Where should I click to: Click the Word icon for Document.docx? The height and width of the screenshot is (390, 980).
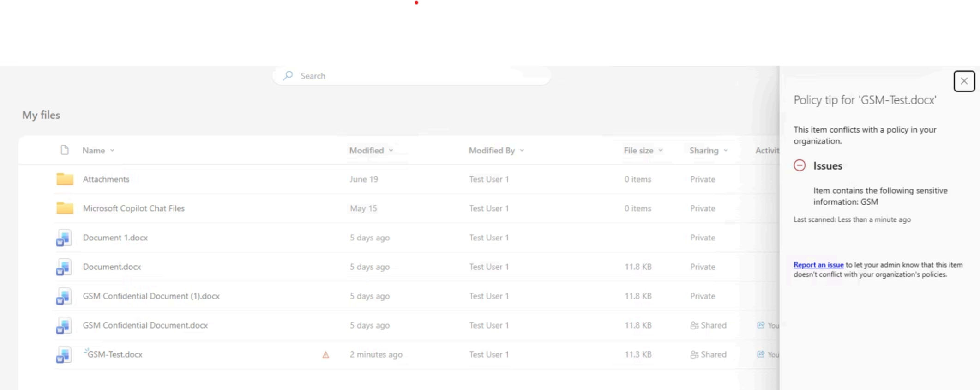64,267
